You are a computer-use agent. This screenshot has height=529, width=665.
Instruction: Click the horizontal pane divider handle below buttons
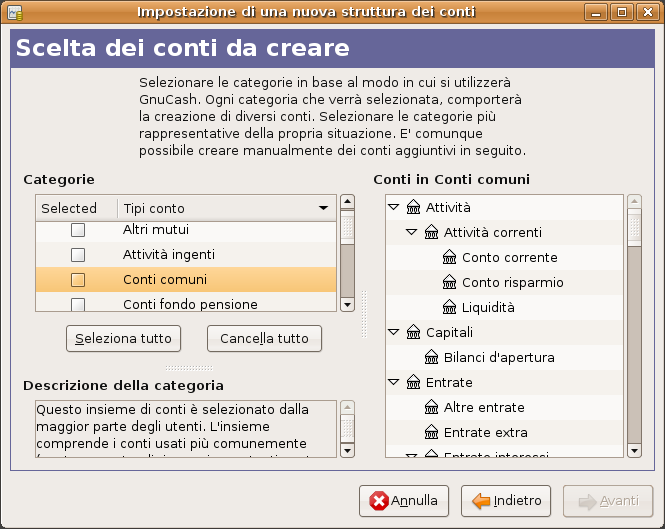click(189, 368)
